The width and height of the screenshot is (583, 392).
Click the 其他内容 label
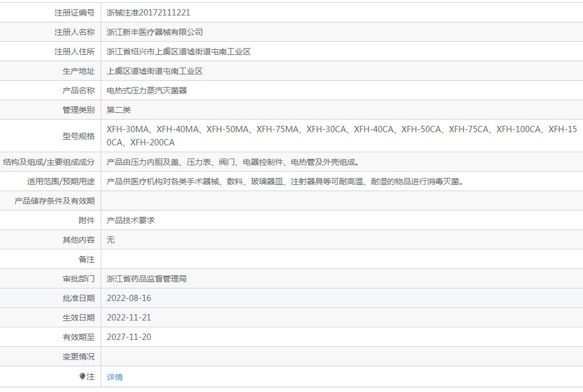pos(78,240)
